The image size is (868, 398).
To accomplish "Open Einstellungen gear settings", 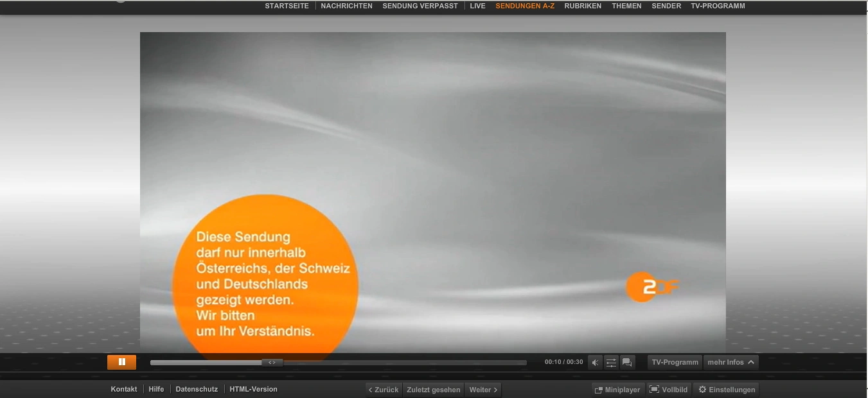I will click(x=726, y=390).
